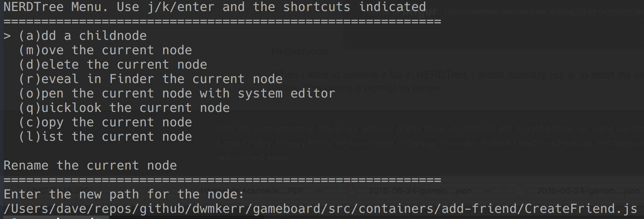Open the faded Terms of Service link
This screenshot has width=644, height=219.
pyautogui.click(x=403, y=143)
